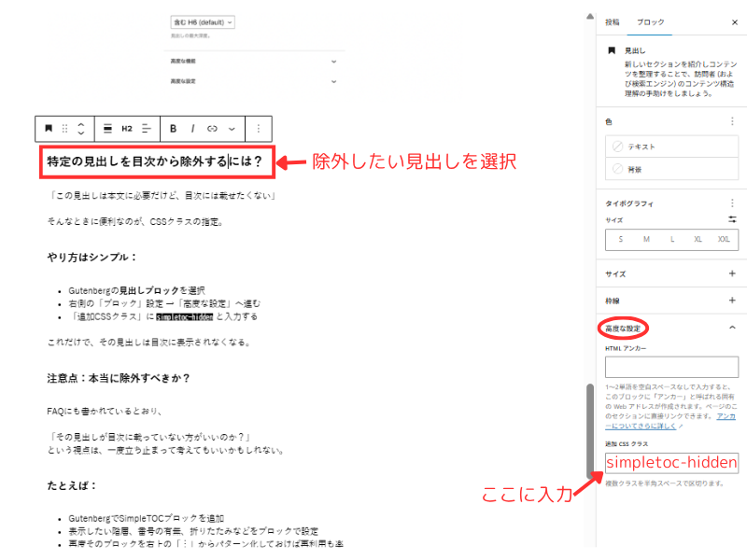This screenshot has height=560, width=747.
Task: Click the 追加 CSS クラス input field
Action: (671, 463)
